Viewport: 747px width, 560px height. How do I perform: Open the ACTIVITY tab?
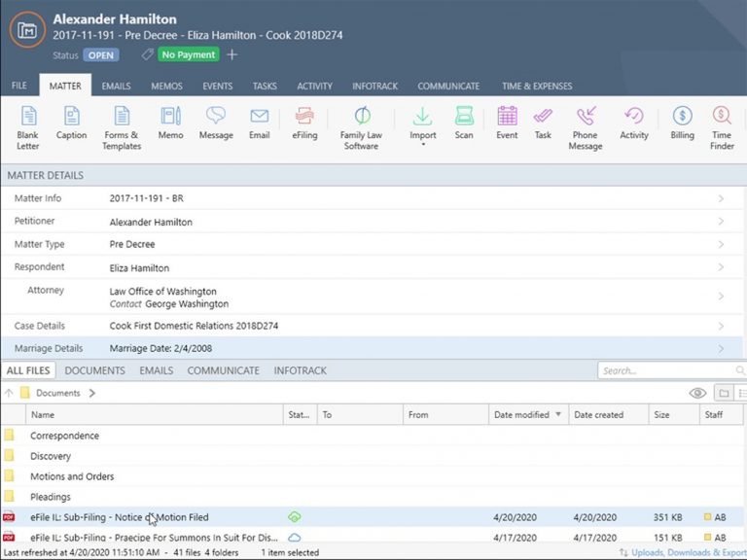pyautogui.click(x=314, y=87)
